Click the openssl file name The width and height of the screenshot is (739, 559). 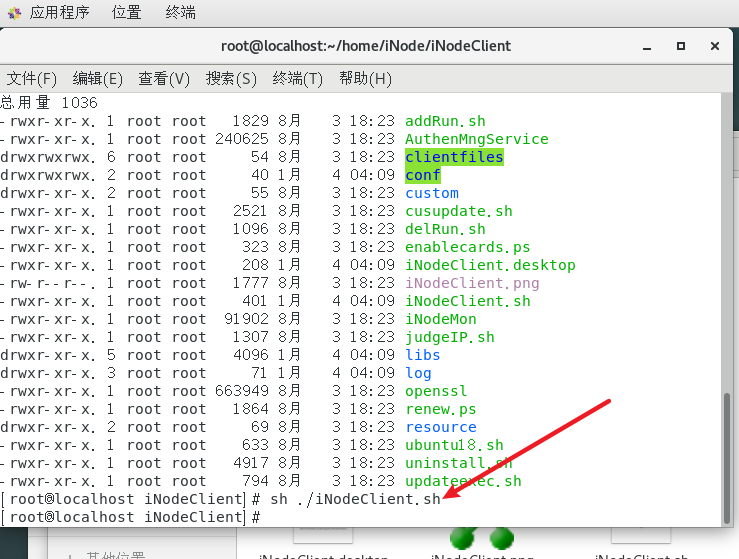pos(436,391)
